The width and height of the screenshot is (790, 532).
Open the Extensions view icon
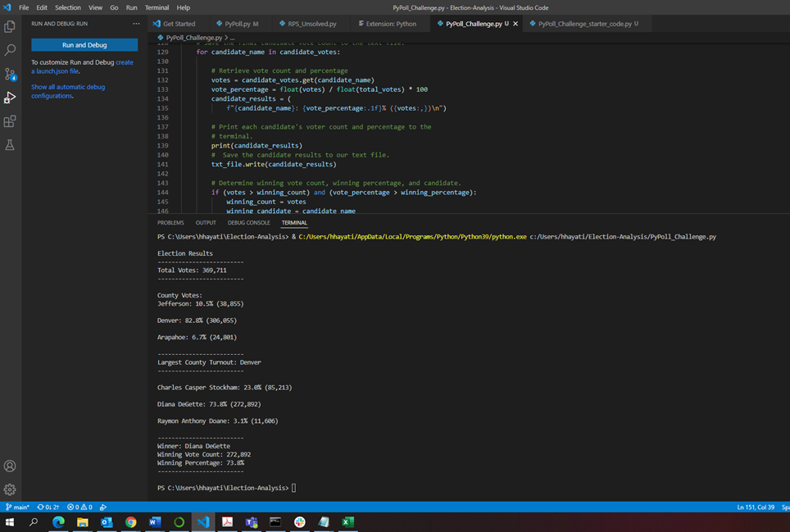tap(10, 121)
